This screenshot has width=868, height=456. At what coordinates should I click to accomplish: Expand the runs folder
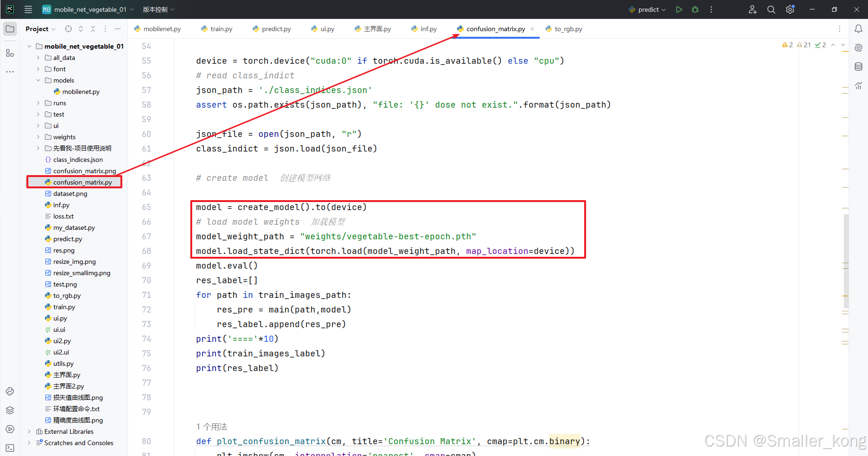(38, 103)
